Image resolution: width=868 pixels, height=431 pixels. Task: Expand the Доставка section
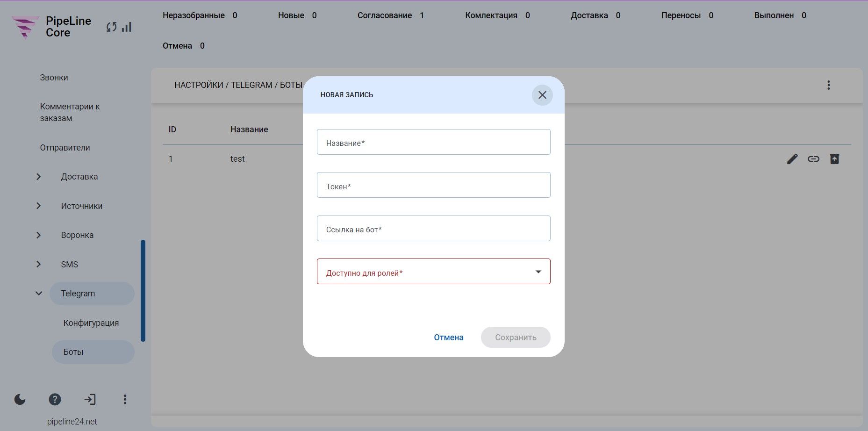[39, 177]
